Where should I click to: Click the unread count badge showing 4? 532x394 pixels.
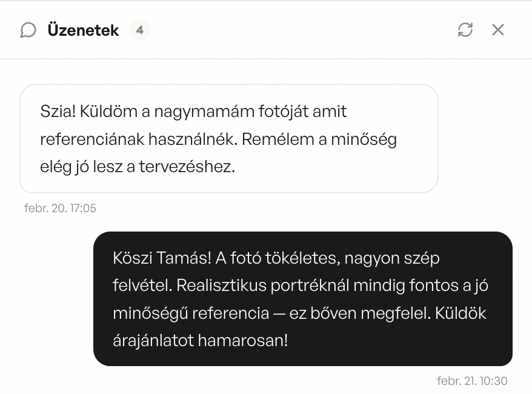tap(140, 30)
